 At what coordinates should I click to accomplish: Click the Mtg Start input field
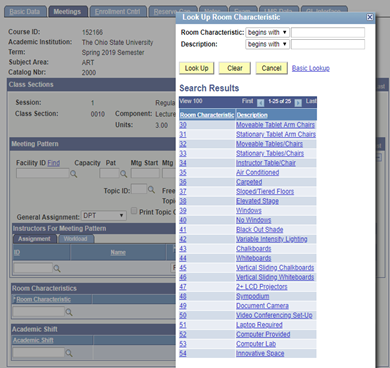(x=145, y=173)
